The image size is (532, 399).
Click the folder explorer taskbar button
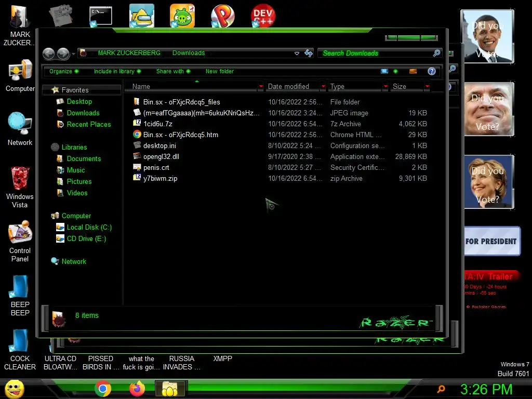(x=170, y=389)
